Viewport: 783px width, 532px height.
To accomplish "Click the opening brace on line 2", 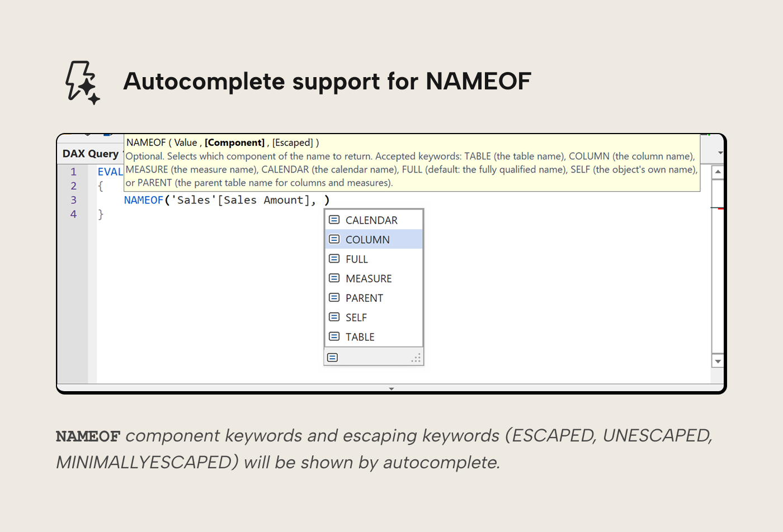I will [x=101, y=186].
